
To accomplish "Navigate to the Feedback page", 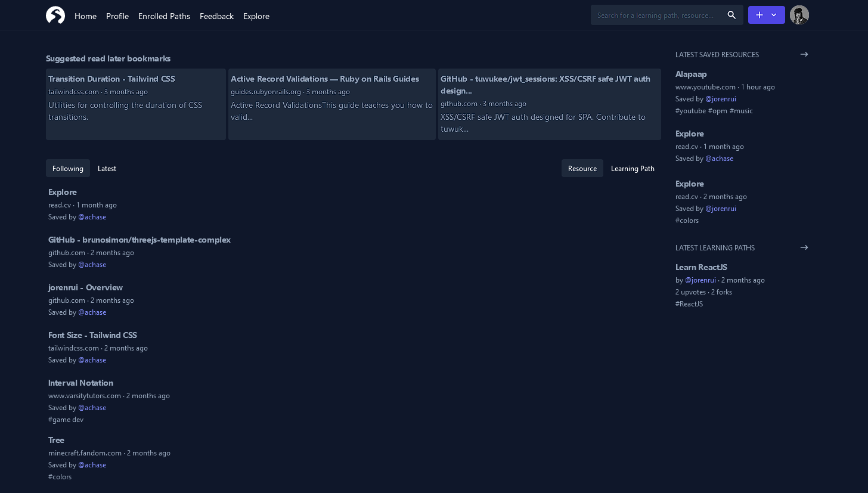I will [216, 16].
